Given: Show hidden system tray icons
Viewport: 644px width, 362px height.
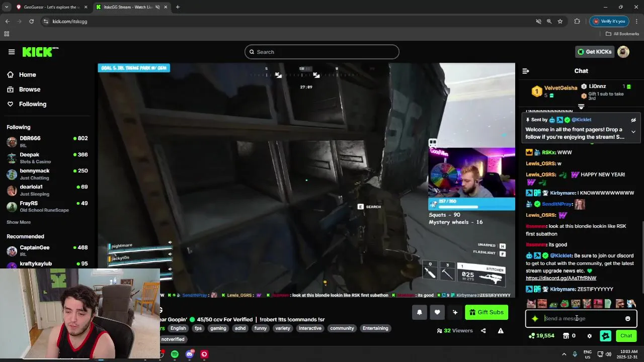Looking at the screenshot, I should point(564,354).
